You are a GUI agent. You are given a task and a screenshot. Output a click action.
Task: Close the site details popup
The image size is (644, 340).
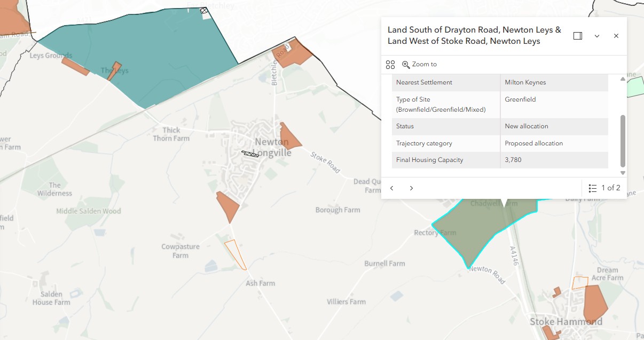pyautogui.click(x=616, y=36)
